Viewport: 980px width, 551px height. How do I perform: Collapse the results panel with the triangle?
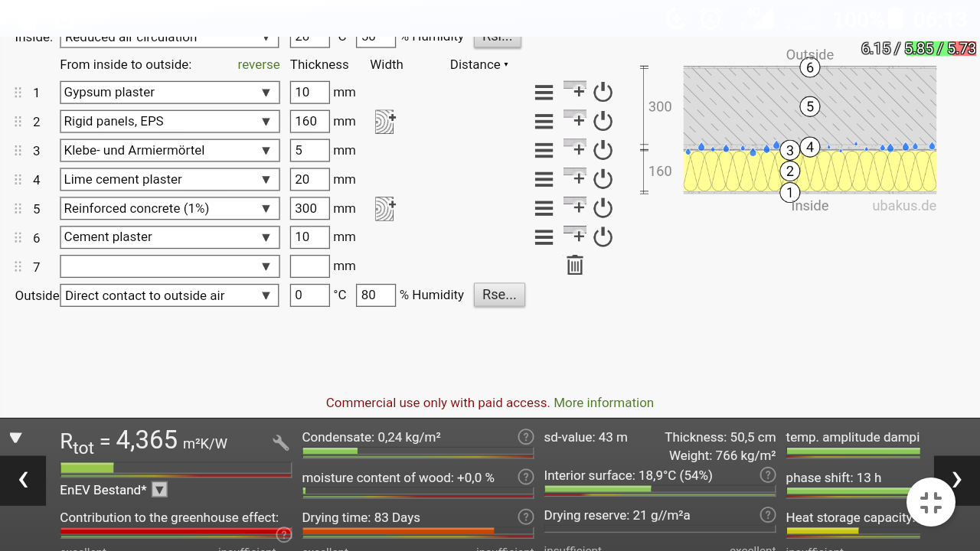tap(15, 439)
